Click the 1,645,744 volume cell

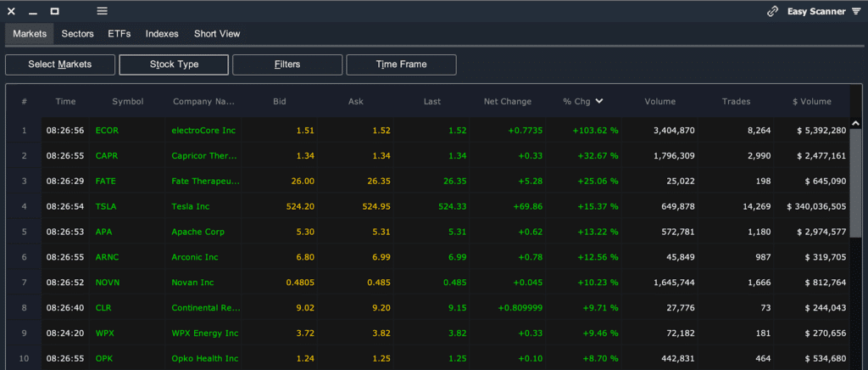(x=674, y=283)
